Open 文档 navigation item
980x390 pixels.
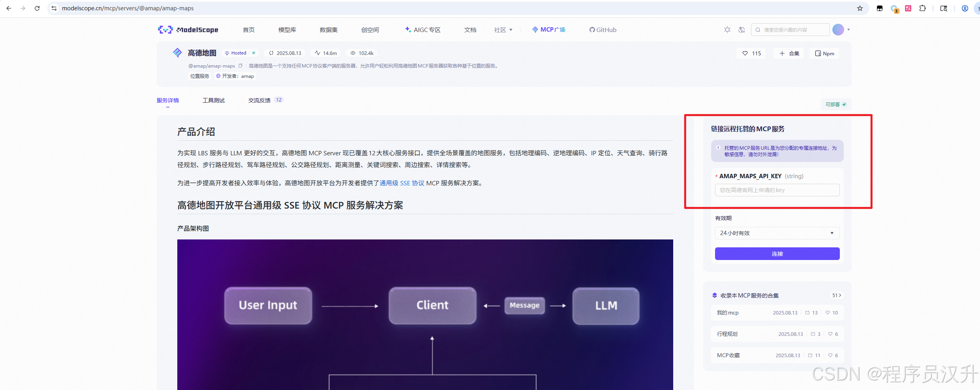470,30
